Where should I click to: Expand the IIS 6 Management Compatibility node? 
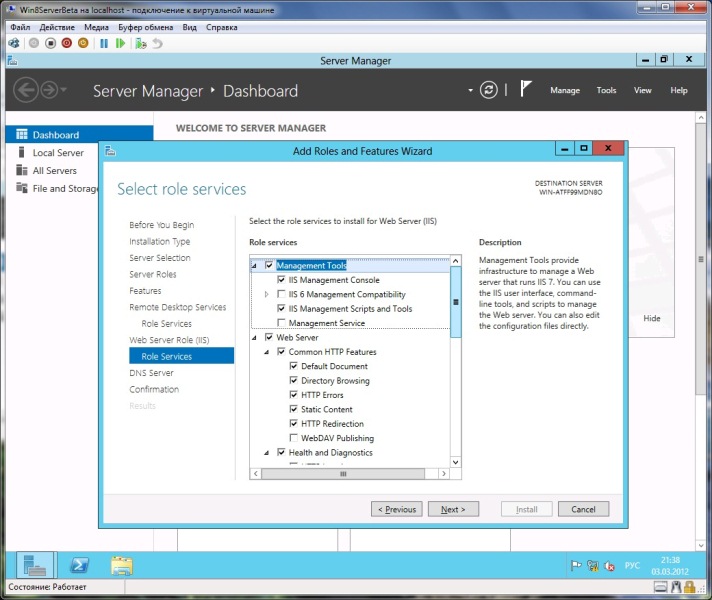tap(266, 295)
